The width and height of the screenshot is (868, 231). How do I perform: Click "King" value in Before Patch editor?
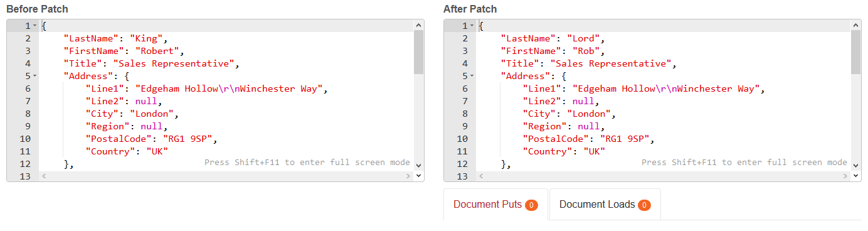146,38
